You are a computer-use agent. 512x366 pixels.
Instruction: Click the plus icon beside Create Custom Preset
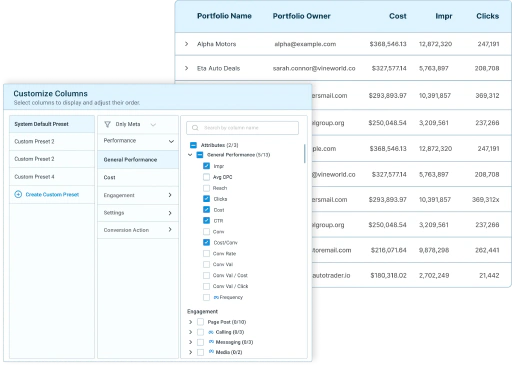pos(18,194)
